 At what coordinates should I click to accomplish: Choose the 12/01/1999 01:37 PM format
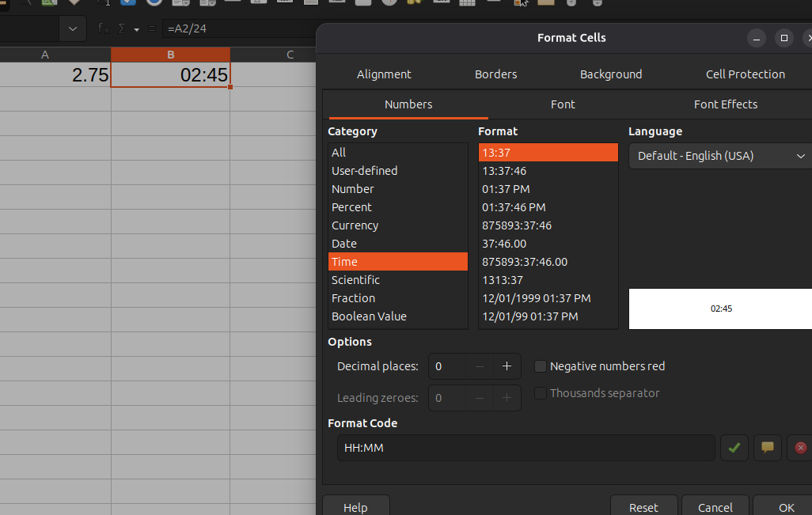point(548,298)
